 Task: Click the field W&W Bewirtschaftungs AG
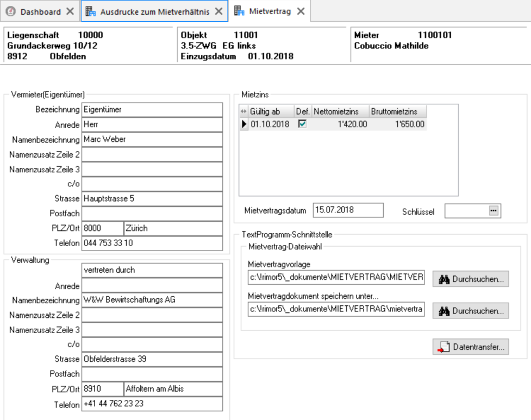coord(152,300)
